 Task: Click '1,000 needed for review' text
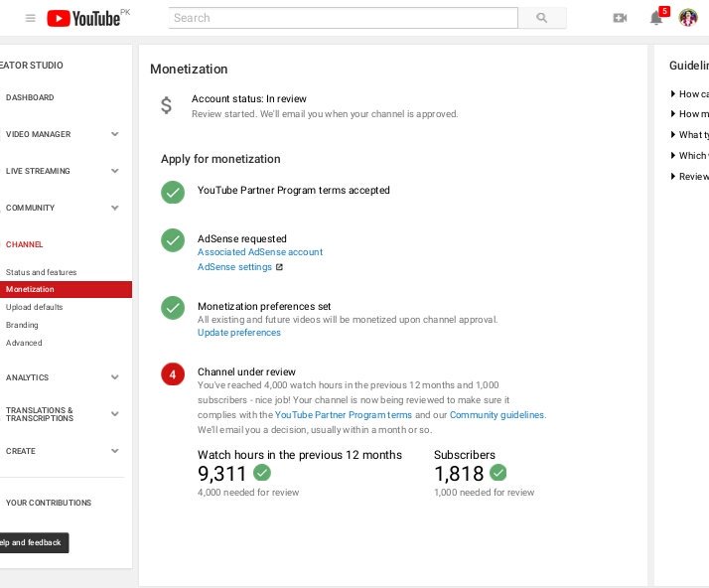coord(485,492)
